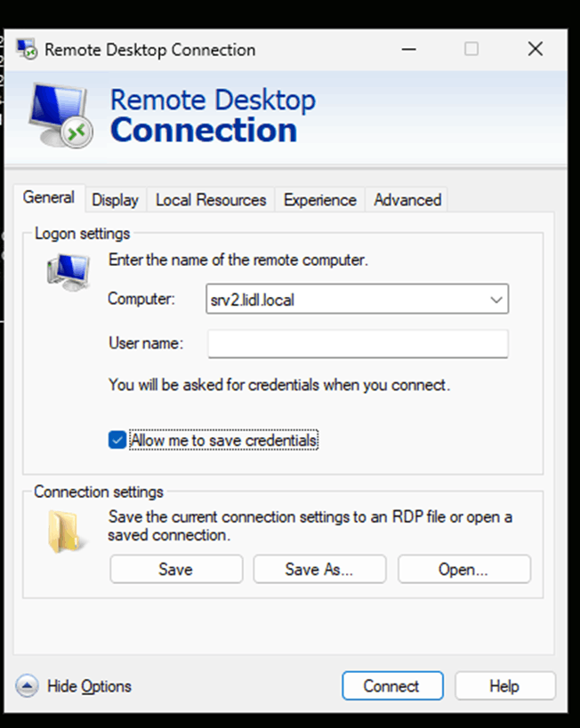
Task: Collapse options with the Hide Options arrow icon
Action: pos(27,685)
